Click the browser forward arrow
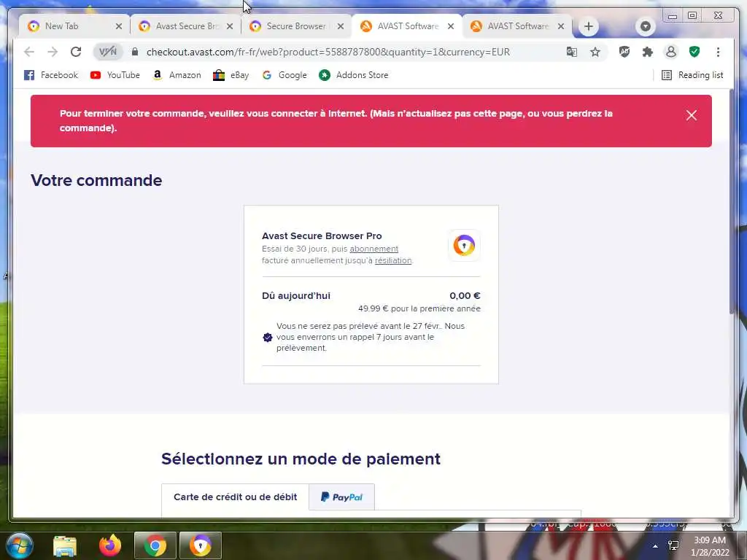This screenshot has height=560, width=747. click(53, 52)
